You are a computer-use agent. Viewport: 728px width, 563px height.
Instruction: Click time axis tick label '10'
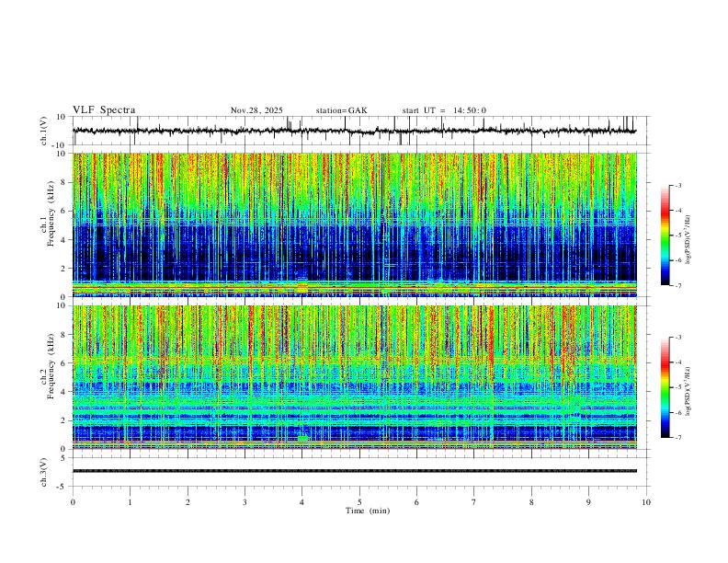coord(646,502)
